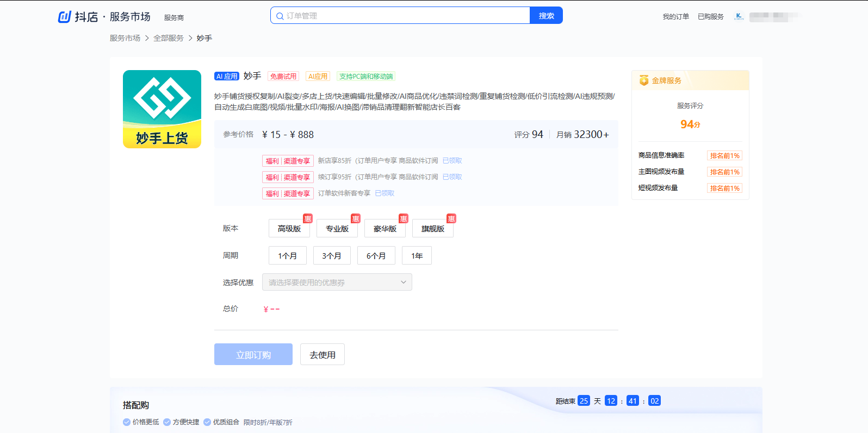Viewport: 868px width, 433px height.
Task: Click the 方便快捷 check icon
Action: (167, 422)
